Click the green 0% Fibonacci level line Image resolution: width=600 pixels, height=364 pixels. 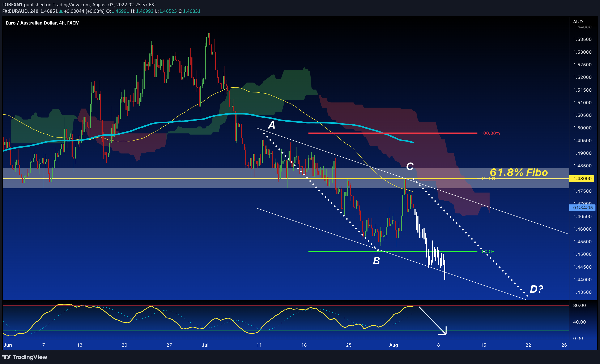coord(392,251)
